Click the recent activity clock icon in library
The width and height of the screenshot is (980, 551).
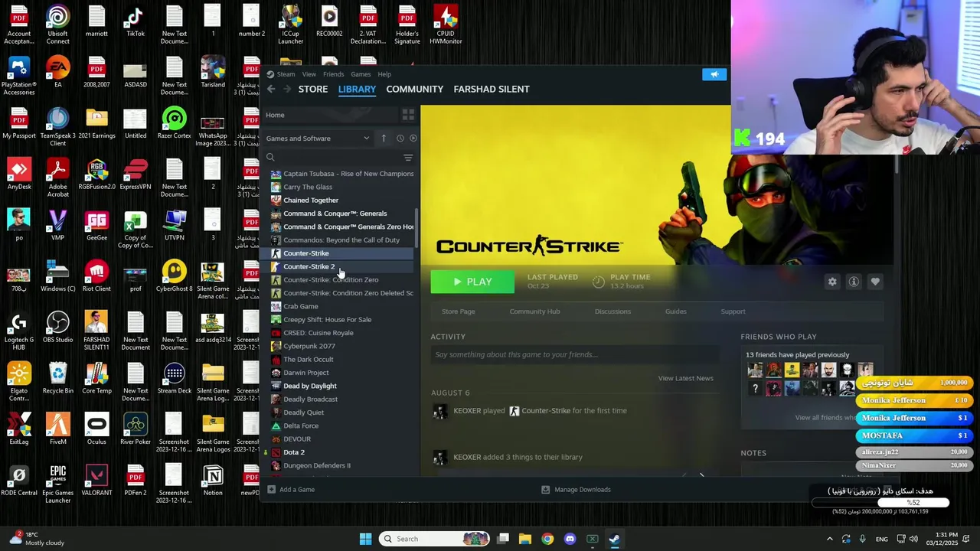click(x=400, y=139)
